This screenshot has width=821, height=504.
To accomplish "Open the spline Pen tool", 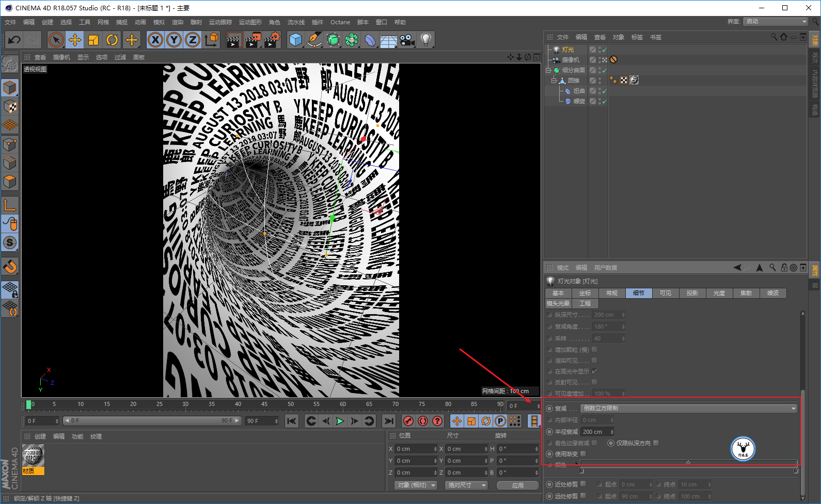I will coord(314,40).
